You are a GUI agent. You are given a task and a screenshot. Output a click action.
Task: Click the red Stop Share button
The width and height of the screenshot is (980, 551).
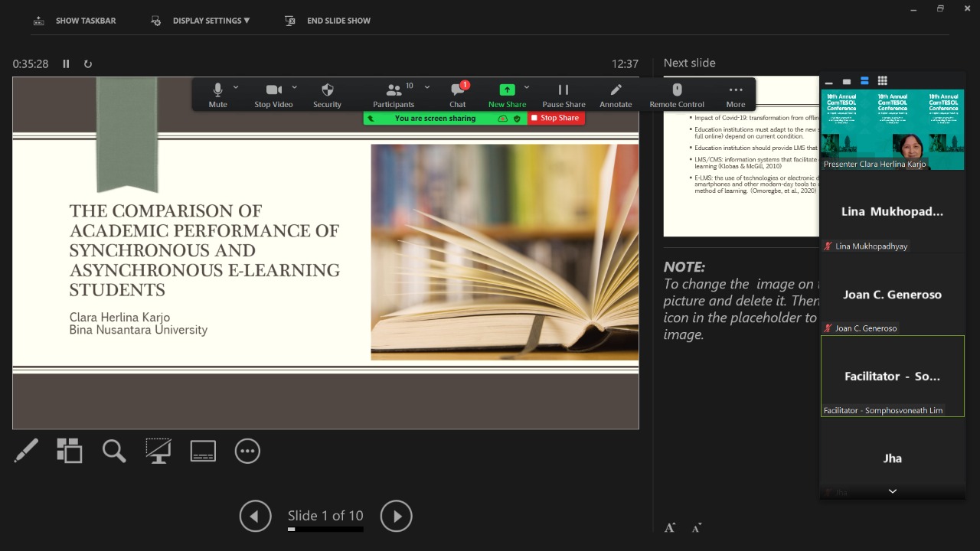[x=556, y=118]
